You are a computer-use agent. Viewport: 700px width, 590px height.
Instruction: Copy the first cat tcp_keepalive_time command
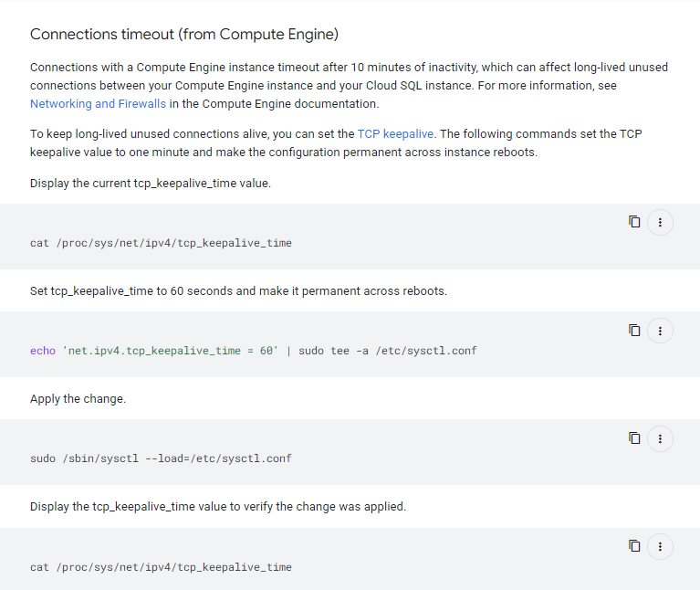pos(634,222)
